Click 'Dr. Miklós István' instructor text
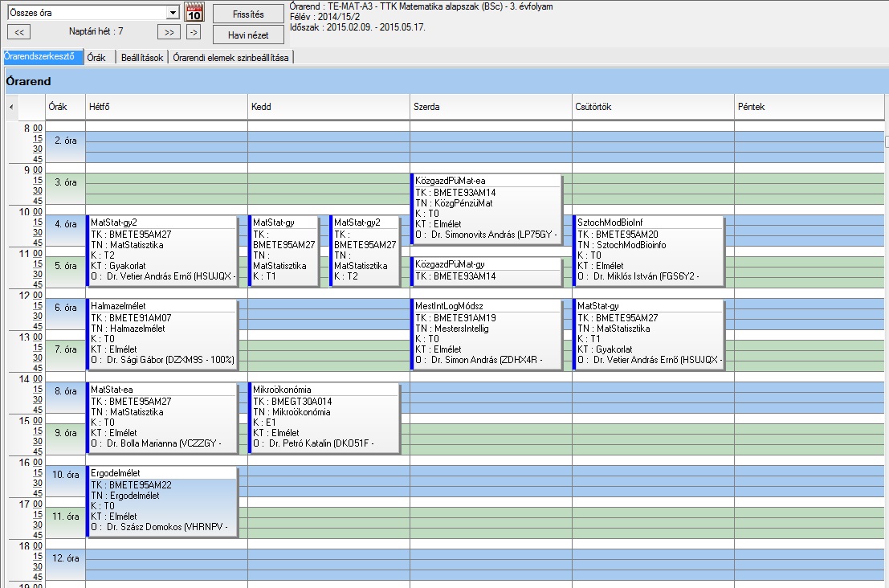Screen dimensions: 889x588 [626, 276]
